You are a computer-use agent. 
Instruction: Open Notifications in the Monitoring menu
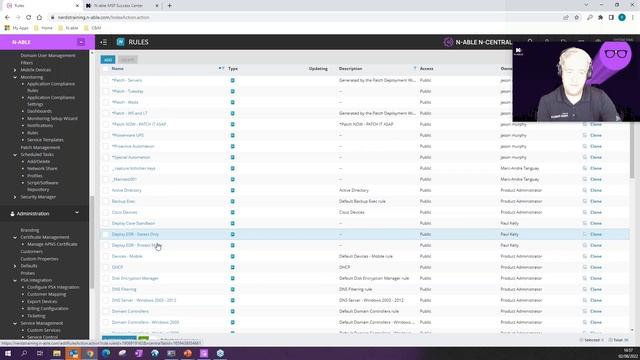coord(40,125)
